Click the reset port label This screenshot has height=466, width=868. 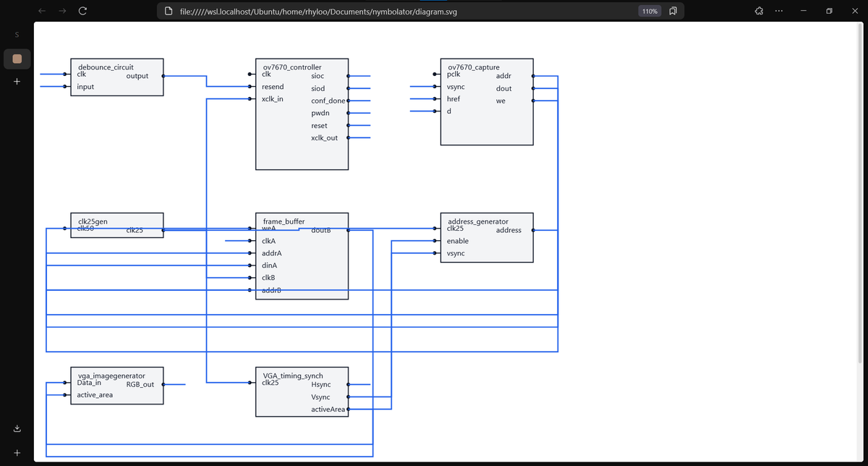pyautogui.click(x=319, y=125)
